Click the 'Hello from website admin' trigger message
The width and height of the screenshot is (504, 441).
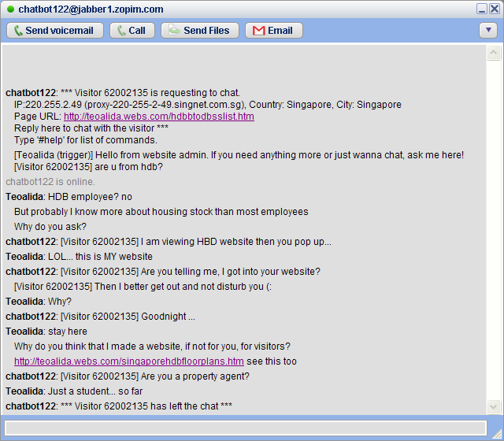coord(239,155)
